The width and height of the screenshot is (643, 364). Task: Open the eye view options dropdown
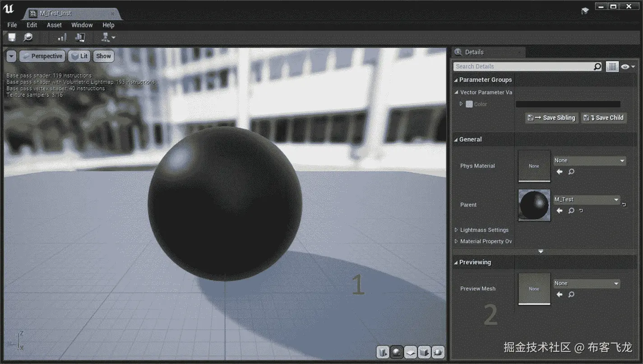click(628, 66)
